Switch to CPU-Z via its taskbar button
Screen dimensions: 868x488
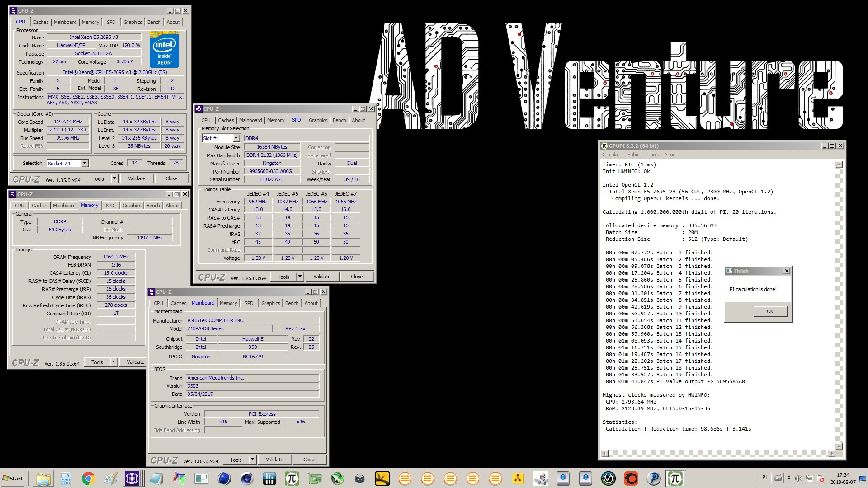click(133, 478)
